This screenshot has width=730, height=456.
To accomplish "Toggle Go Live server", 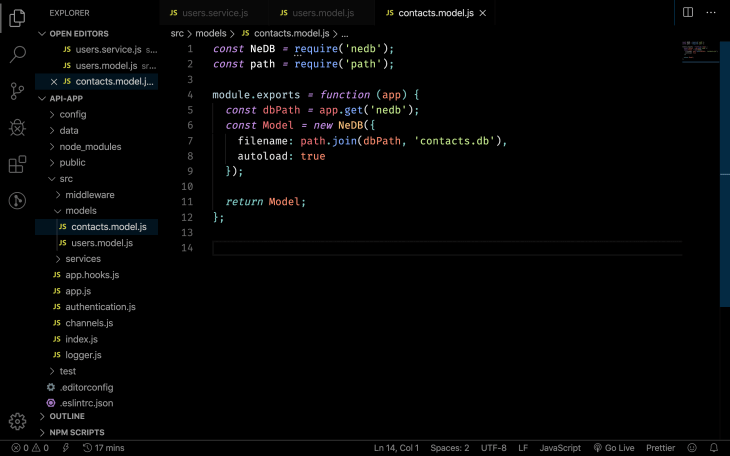I will pos(614,448).
